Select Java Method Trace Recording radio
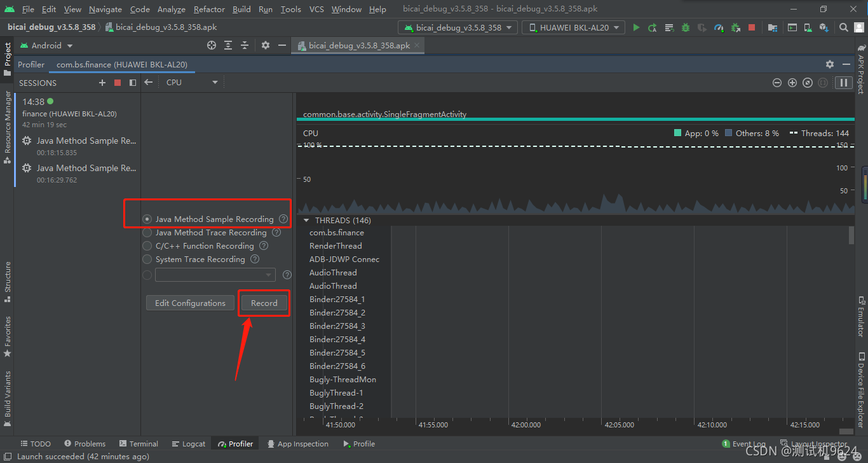The image size is (868, 463). (147, 233)
